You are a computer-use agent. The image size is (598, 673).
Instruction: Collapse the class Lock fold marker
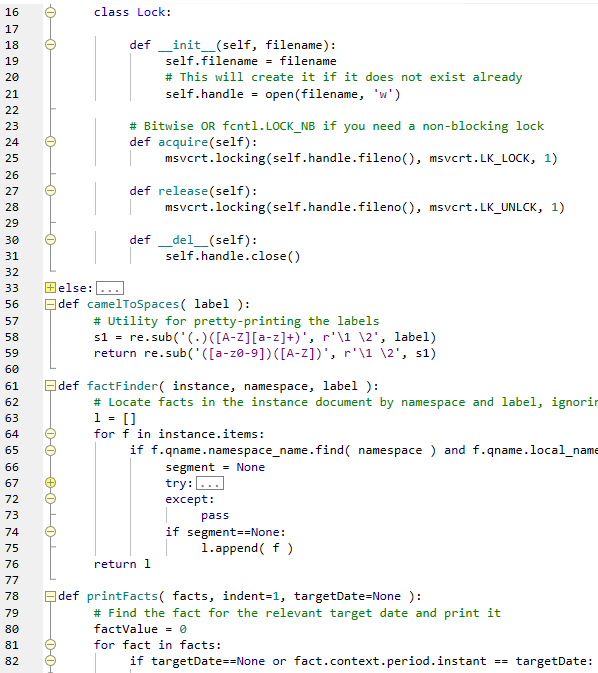51,12
